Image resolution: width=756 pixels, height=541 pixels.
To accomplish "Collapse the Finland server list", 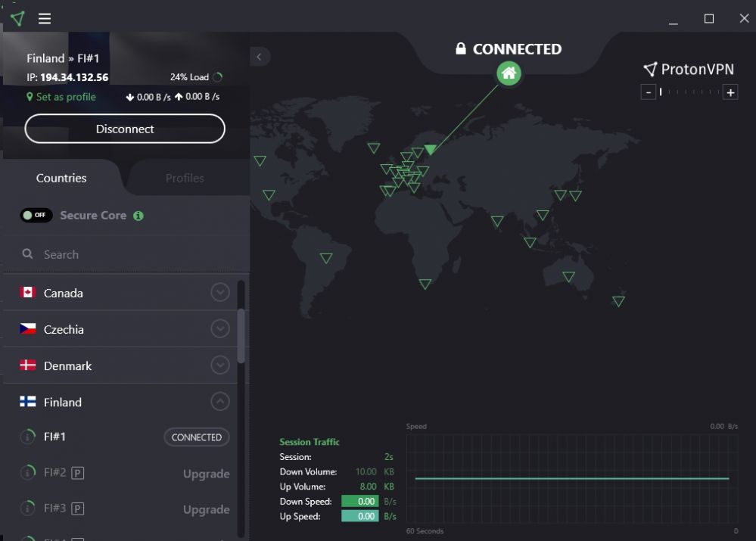I will click(x=220, y=401).
